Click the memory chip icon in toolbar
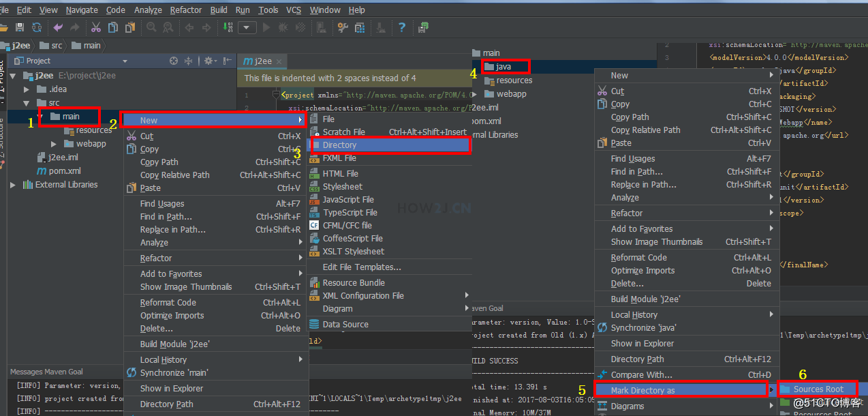Viewport: 868px width, 416px height. coord(424,27)
